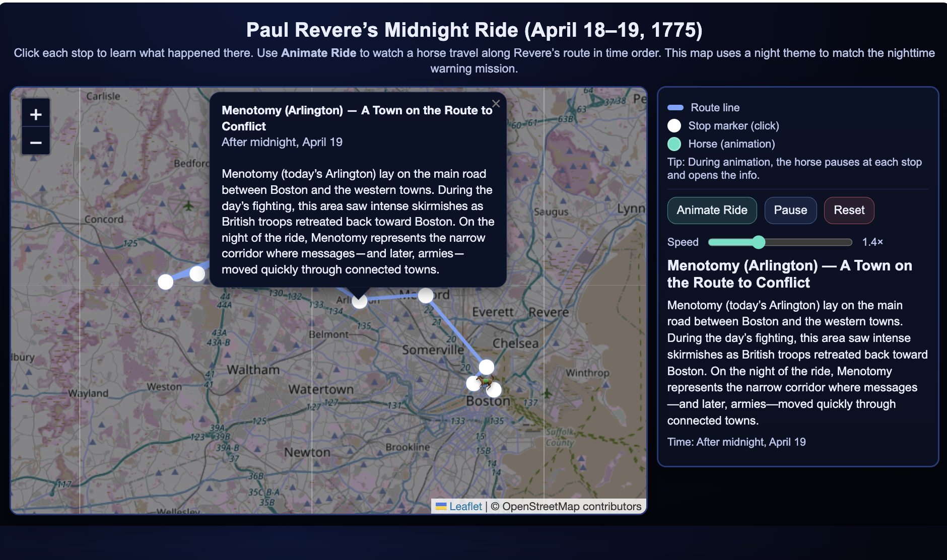This screenshot has width=947, height=560.
Task: Click the white Stop marker legend dot
Action: point(674,126)
